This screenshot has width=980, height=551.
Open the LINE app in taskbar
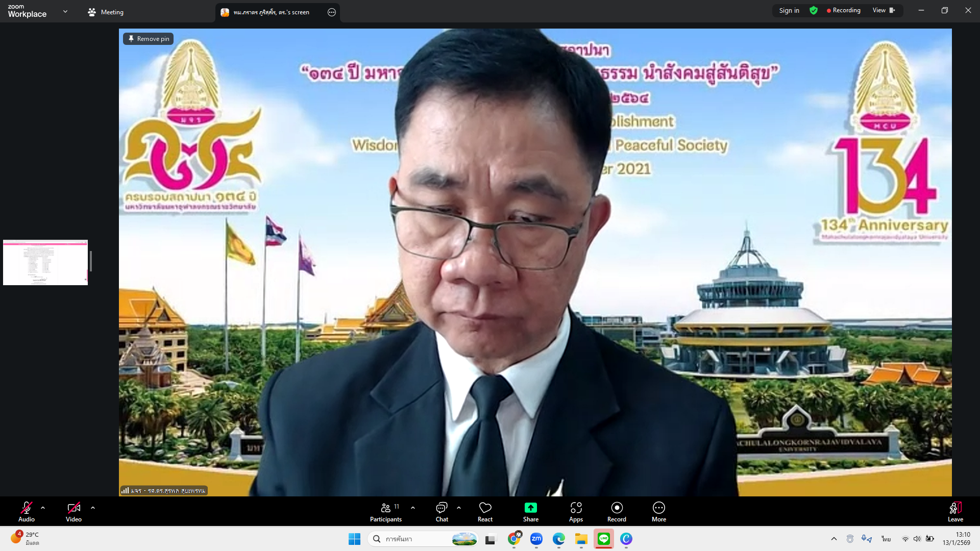coord(603,539)
